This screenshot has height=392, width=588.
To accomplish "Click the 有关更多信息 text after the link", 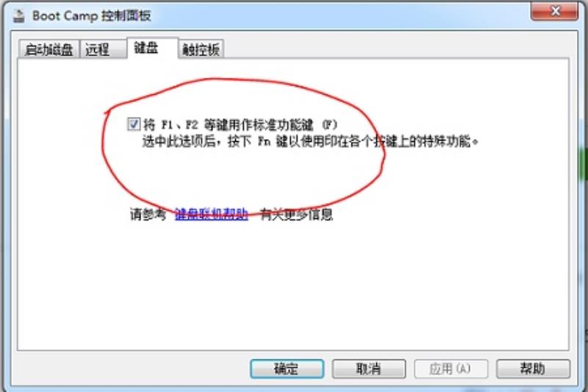I will coord(296,214).
